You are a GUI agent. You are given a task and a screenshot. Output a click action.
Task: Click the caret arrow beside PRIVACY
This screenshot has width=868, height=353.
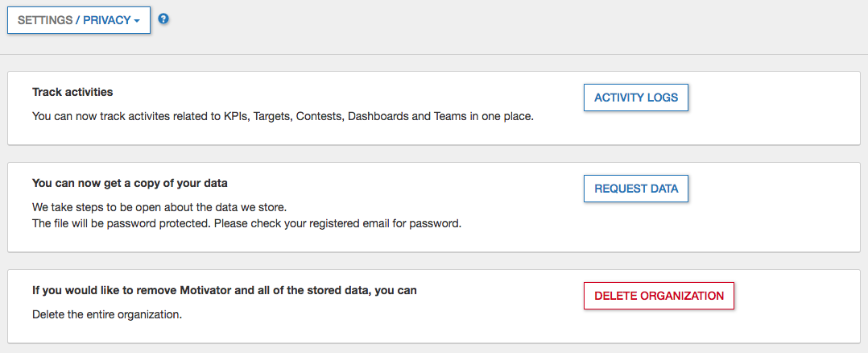[x=137, y=21]
